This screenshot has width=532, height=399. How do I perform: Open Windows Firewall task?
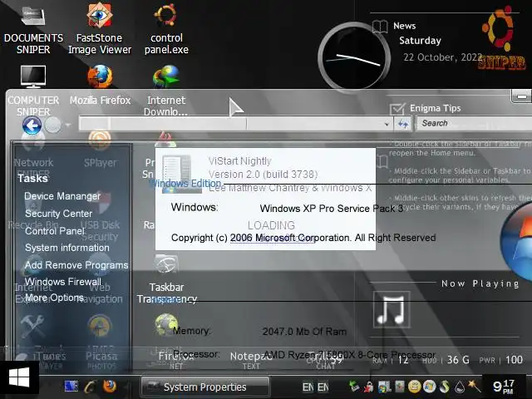[63, 282]
